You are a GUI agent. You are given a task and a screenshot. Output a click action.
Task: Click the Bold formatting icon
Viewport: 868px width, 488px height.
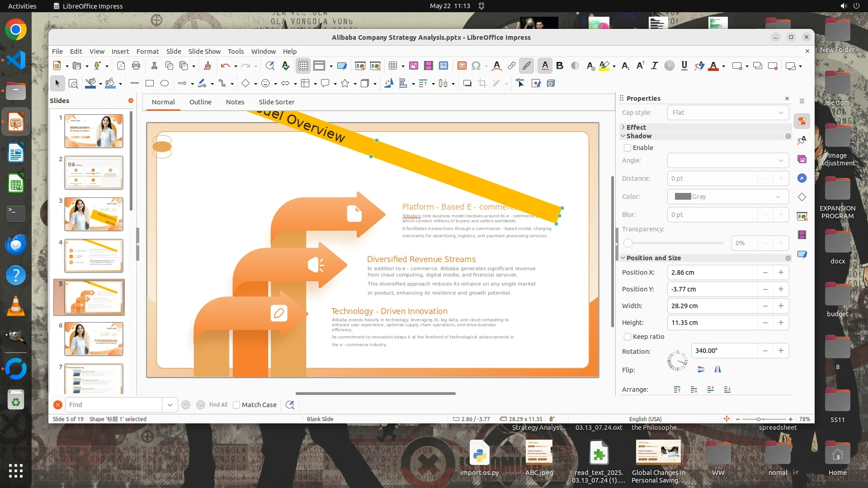(x=560, y=66)
